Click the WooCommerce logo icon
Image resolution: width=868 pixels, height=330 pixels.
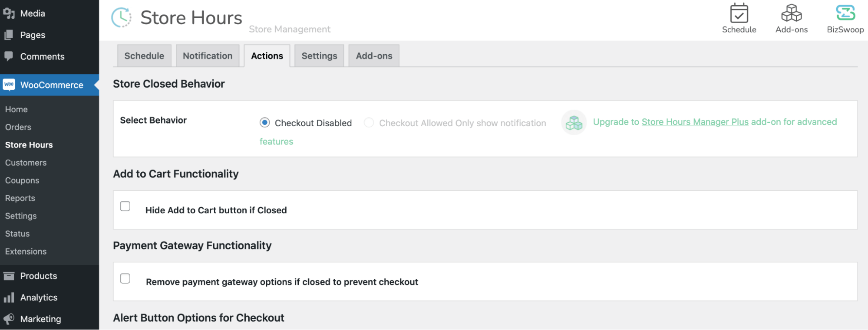(9, 85)
